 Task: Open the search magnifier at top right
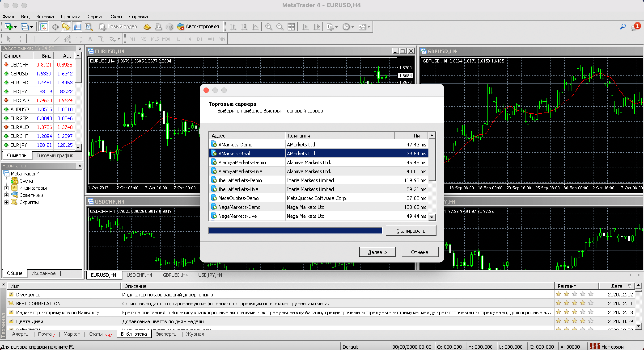point(623,27)
